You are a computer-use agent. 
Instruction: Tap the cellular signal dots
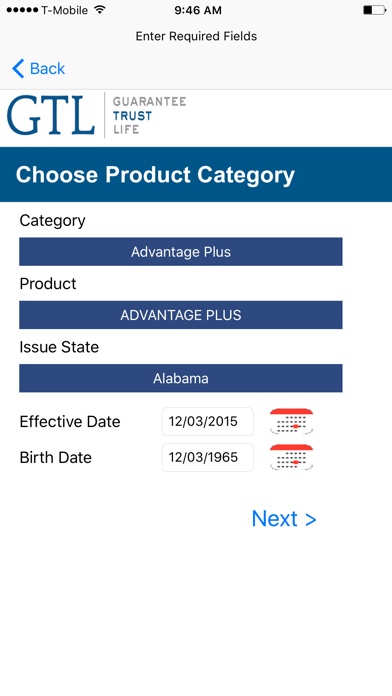point(22,10)
